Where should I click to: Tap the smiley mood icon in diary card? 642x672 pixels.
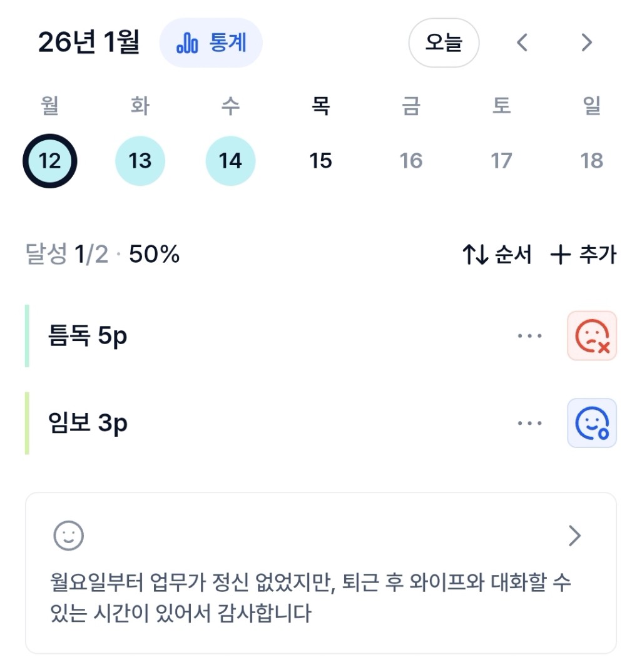pos(68,536)
